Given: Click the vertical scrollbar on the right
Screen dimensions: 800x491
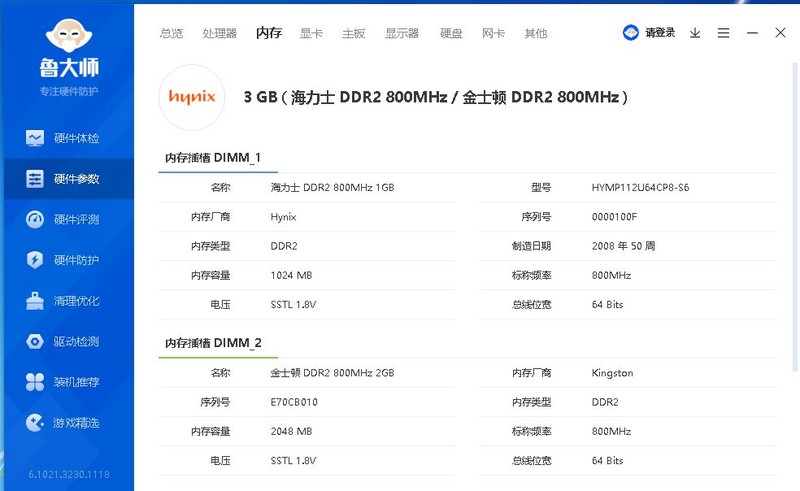Looking at the screenshot, I should (795, 216).
